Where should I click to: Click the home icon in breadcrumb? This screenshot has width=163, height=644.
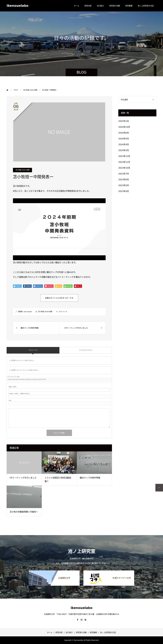7,90
